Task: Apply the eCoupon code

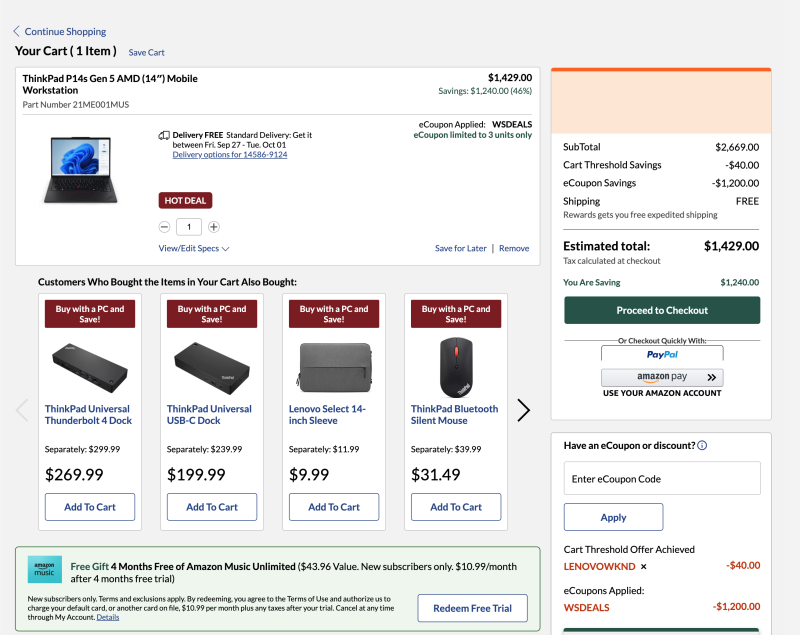Action: [x=613, y=517]
